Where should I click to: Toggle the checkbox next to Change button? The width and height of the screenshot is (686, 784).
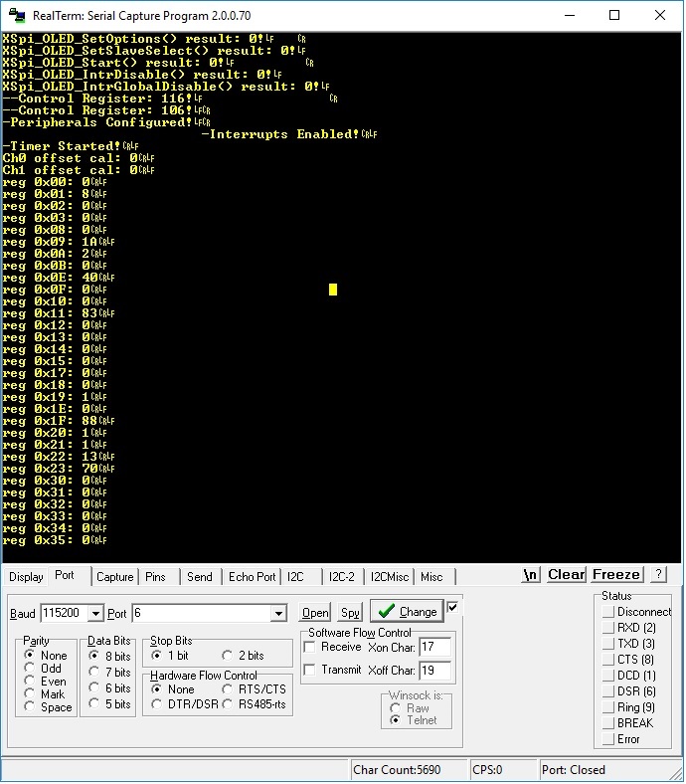click(x=452, y=608)
